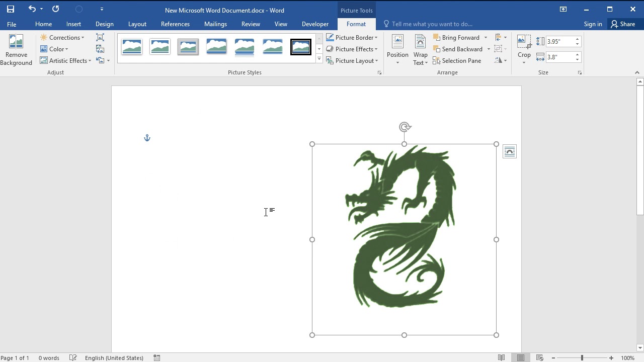644x362 pixels.
Task: Save the document with the Save icon
Action: (11, 9)
